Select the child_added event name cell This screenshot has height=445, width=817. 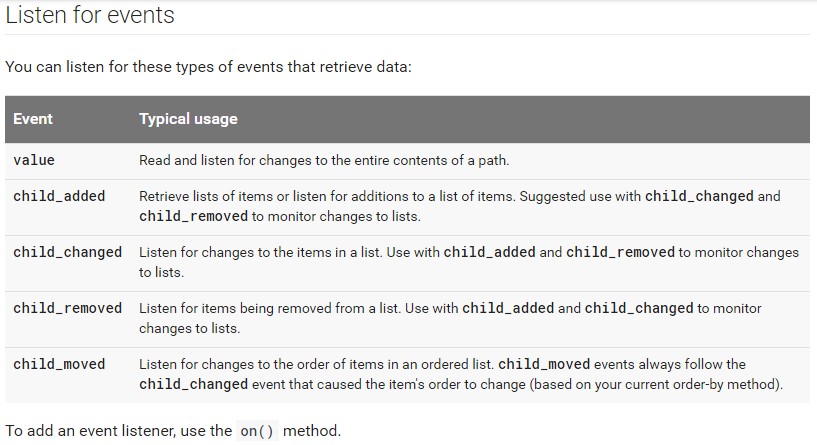point(59,196)
